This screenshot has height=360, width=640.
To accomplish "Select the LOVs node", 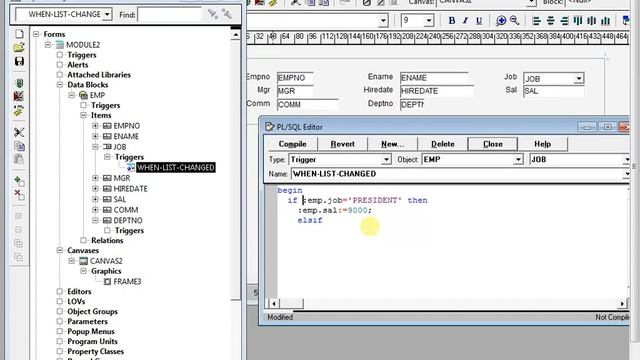I will coord(76,301).
